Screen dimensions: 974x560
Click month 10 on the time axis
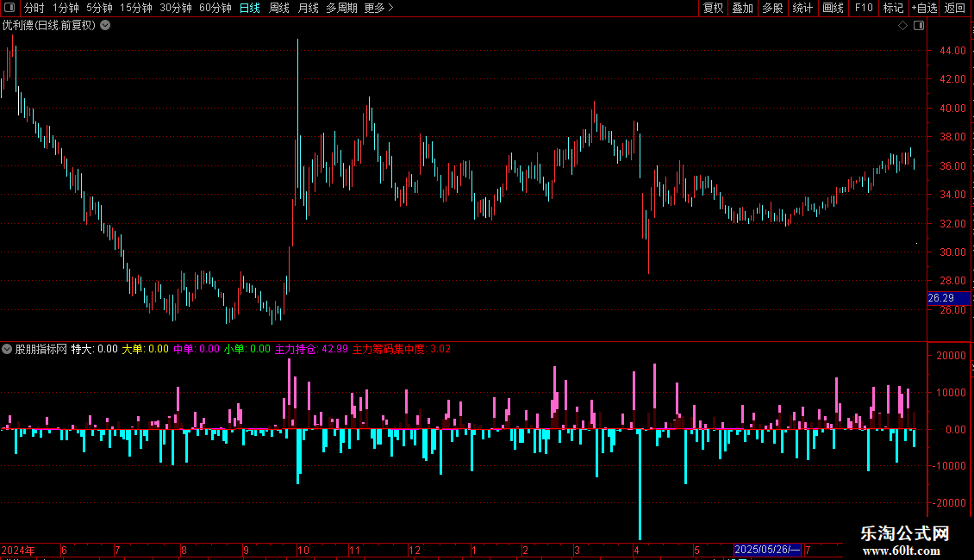303,550
